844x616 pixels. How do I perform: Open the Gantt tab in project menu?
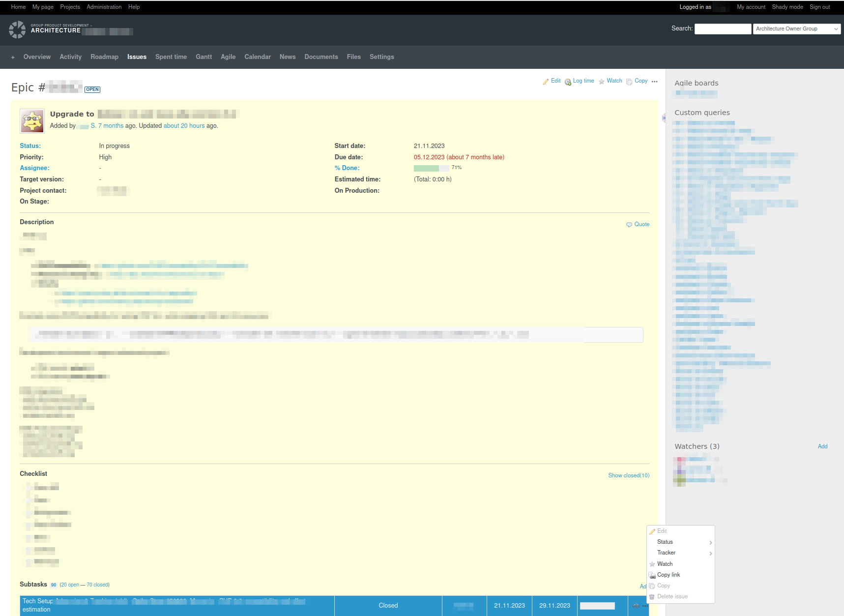coord(204,57)
